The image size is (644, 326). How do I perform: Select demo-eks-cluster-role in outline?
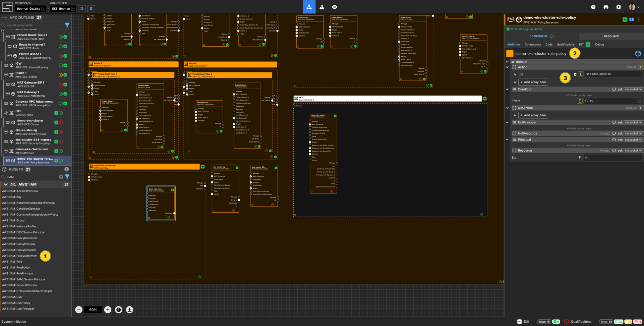pos(36,151)
